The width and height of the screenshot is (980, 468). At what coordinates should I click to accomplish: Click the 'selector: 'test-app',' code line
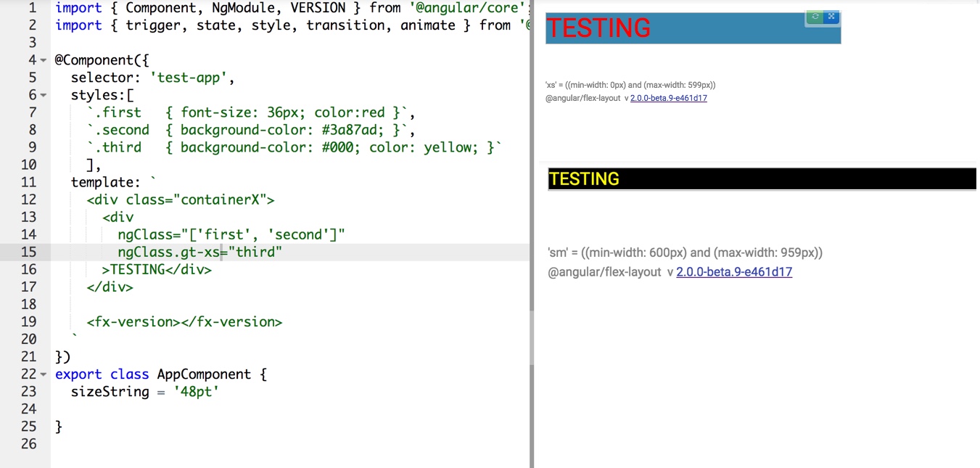152,78
